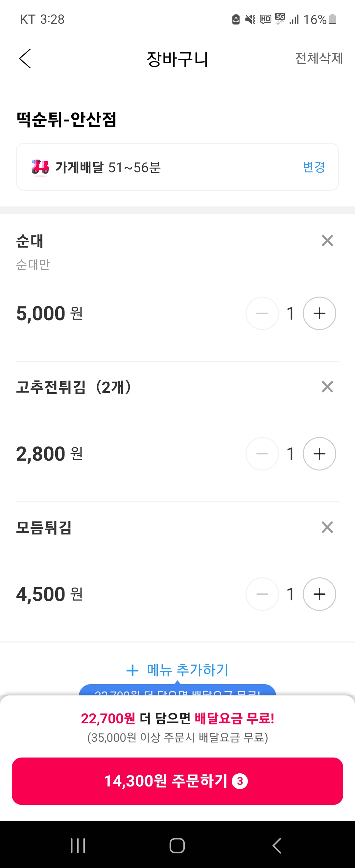Increase 순대 quantity with plus button
This screenshot has height=868, width=355.
[x=319, y=313]
